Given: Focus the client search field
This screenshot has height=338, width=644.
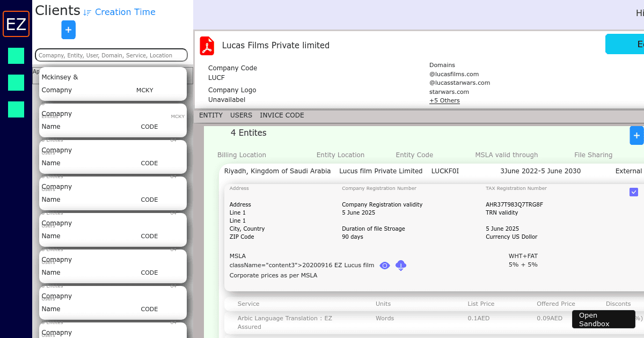Looking at the screenshot, I should [111, 55].
